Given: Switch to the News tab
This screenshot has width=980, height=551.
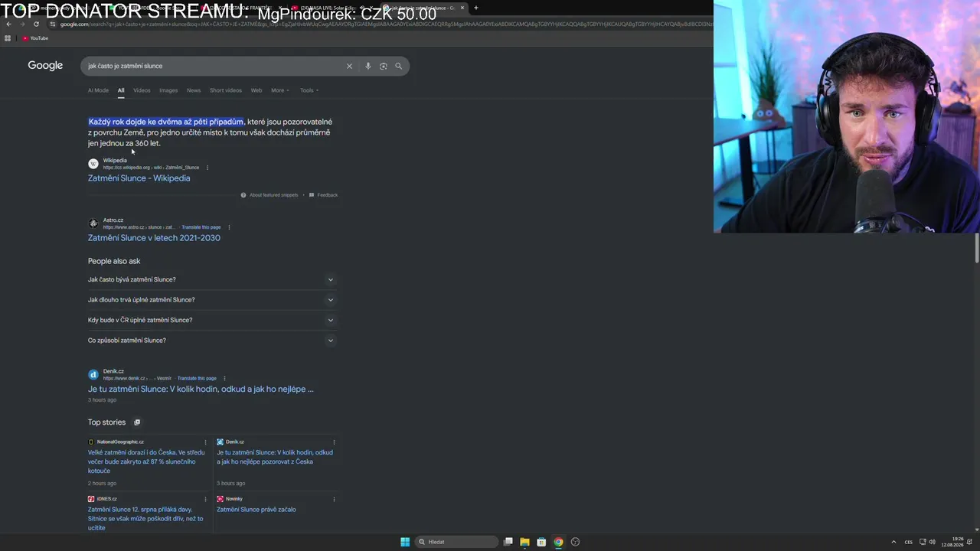Looking at the screenshot, I should [x=194, y=90].
